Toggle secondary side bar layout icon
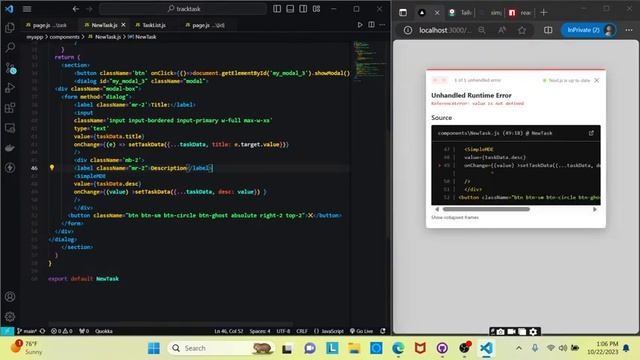The height and width of the screenshot is (360, 640). 303,9
